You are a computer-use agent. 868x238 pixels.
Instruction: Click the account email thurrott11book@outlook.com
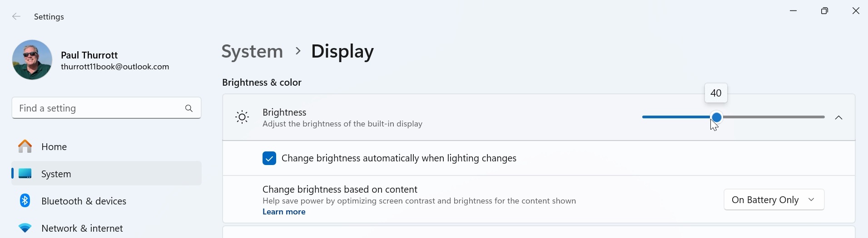tap(115, 67)
